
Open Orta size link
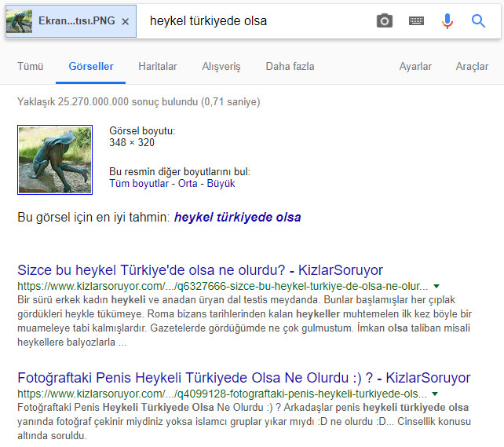pos(188,183)
